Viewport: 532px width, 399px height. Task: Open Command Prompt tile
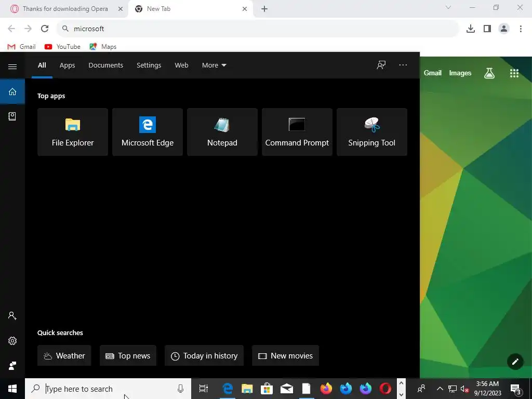[297, 132]
